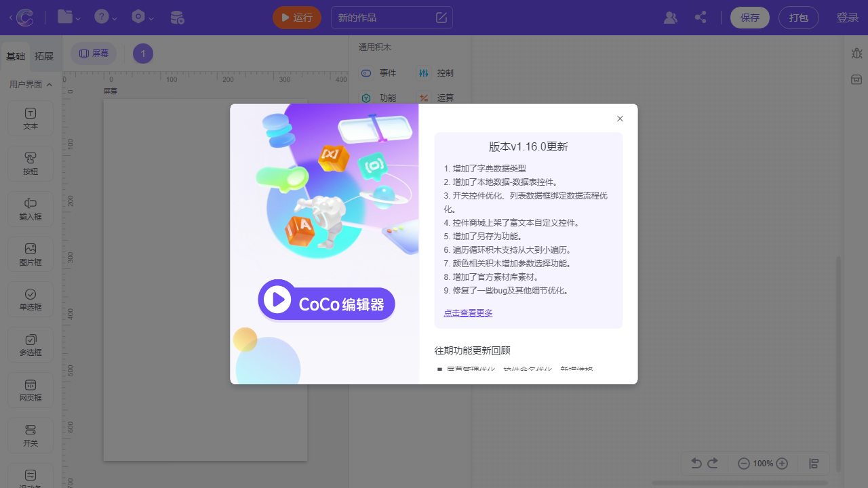Click the share icon

point(701,18)
